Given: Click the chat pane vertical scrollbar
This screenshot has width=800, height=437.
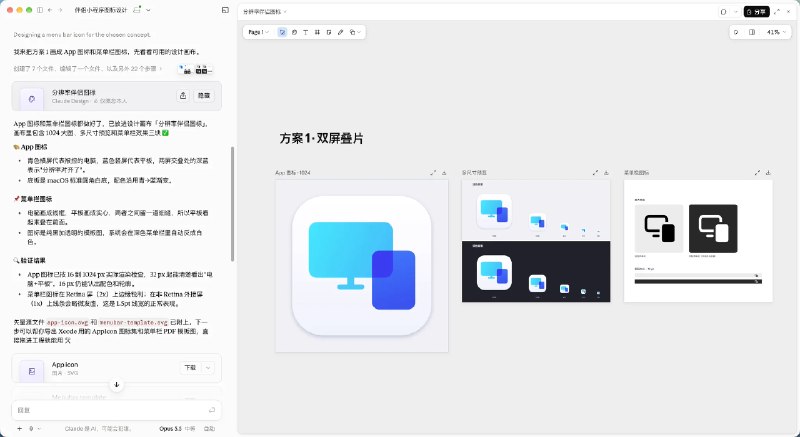Looking at the screenshot, I should (x=233, y=204).
